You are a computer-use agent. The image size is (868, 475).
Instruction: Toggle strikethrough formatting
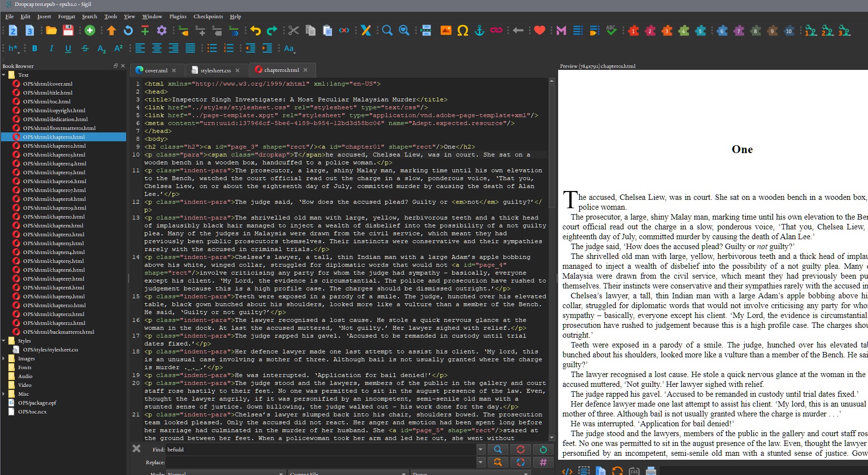85,48
